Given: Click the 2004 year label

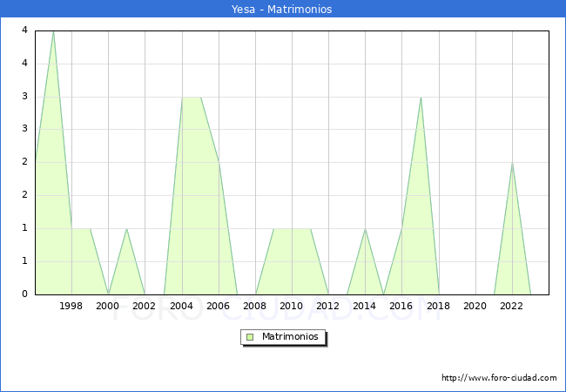Looking at the screenshot, I should pos(181,306).
